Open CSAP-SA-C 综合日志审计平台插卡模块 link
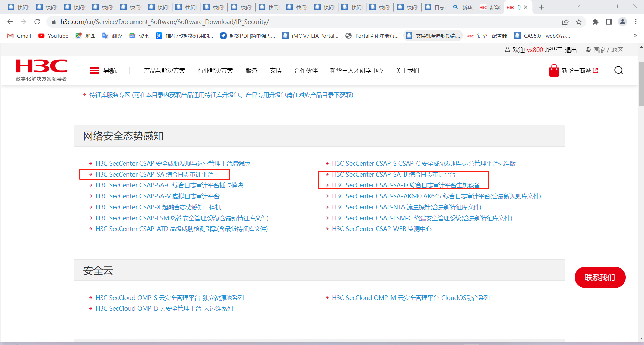This screenshot has height=345, width=644. [x=169, y=185]
